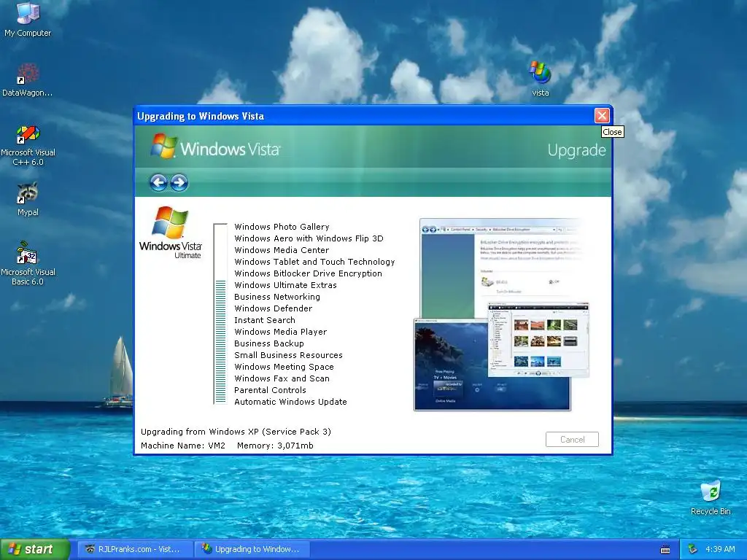Click 'Windows Ultimate Extras' line

[285, 285]
